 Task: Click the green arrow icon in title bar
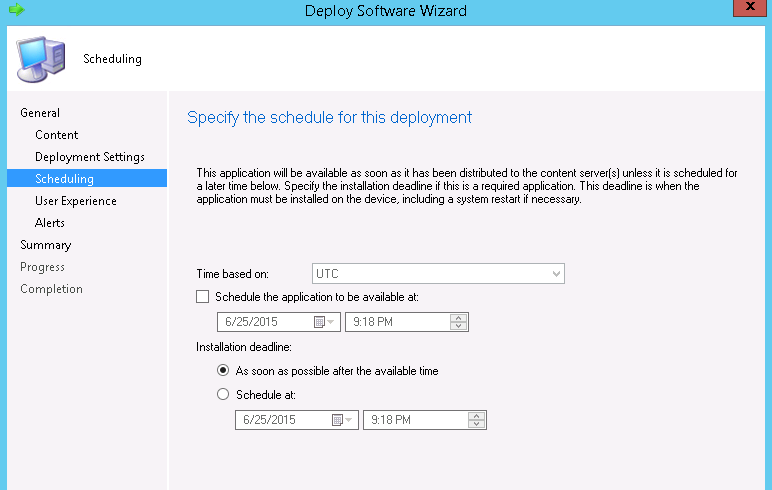click(x=15, y=10)
